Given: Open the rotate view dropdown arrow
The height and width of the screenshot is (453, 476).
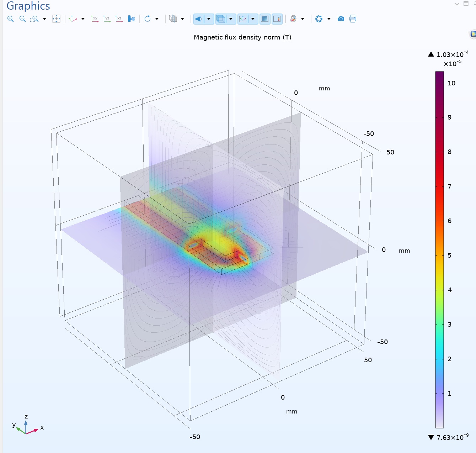Looking at the screenshot, I should point(157,19).
